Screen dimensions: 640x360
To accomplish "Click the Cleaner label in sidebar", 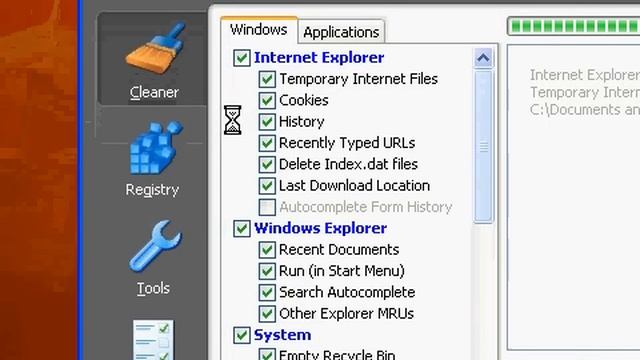I will pos(154,93).
